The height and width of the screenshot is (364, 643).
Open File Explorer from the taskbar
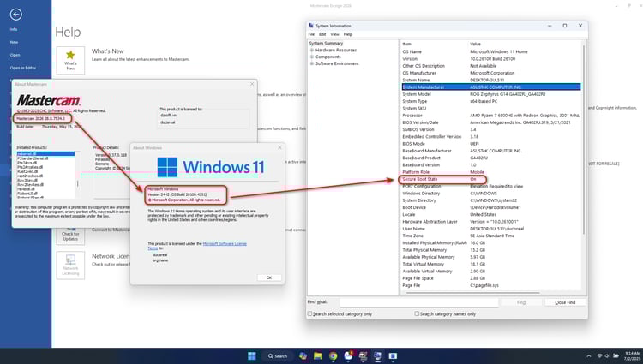318,355
